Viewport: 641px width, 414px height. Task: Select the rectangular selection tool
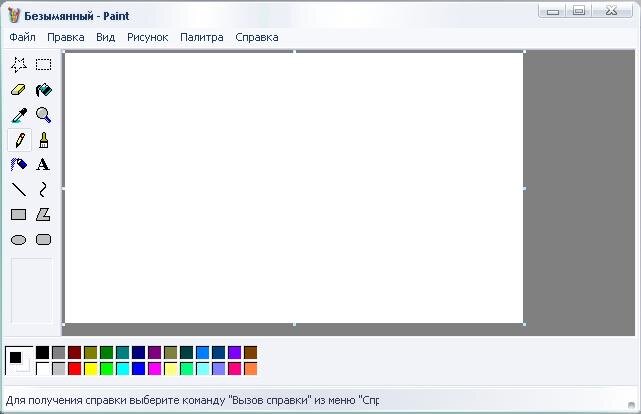click(x=43, y=65)
